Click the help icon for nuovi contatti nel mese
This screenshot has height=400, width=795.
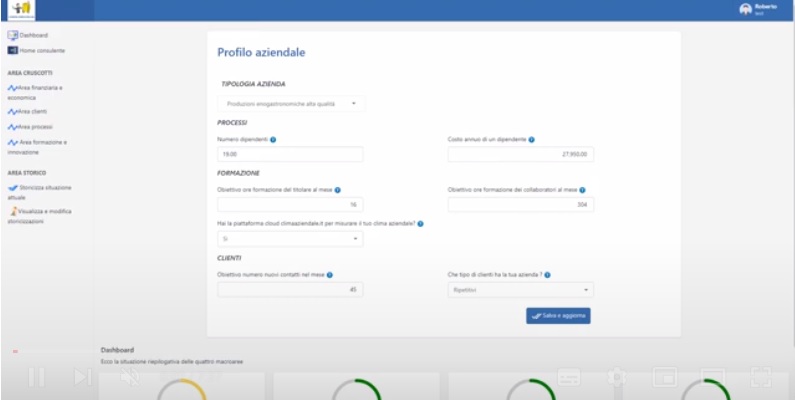(330, 274)
